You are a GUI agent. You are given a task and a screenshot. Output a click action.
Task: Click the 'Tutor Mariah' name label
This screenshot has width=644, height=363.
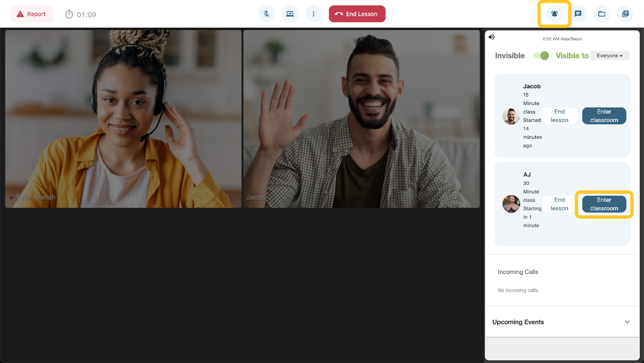tap(36, 197)
